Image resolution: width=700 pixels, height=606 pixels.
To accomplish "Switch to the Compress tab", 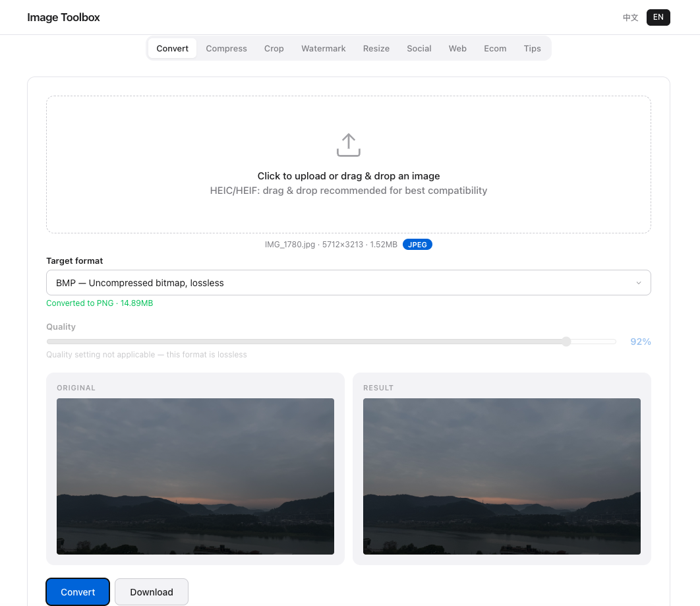I will [226, 48].
